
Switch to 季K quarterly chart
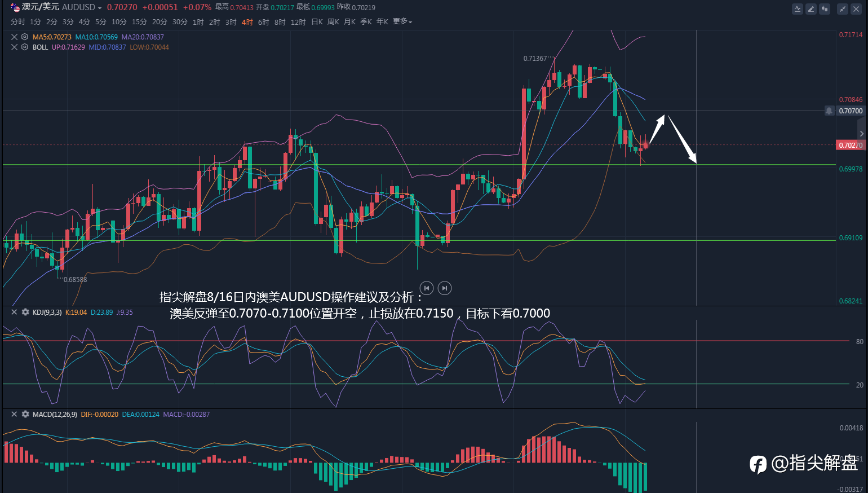click(x=366, y=21)
